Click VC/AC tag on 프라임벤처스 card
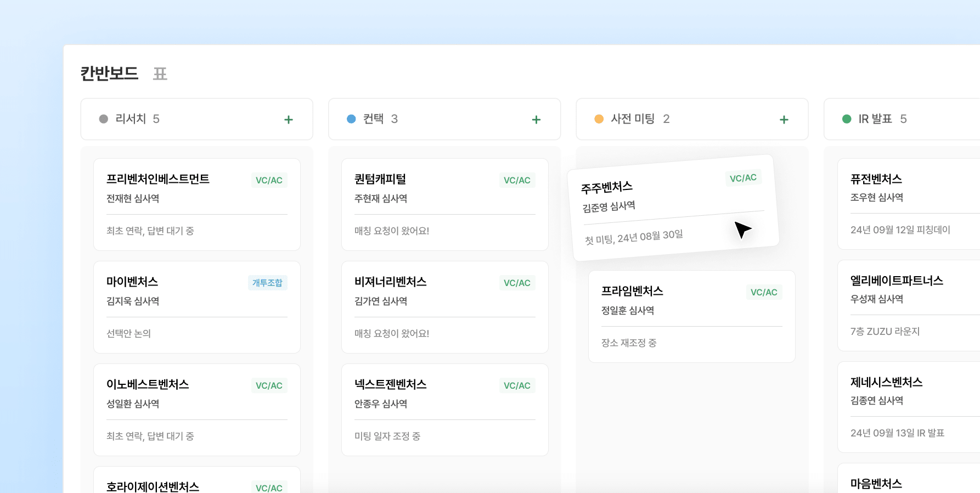 (764, 292)
